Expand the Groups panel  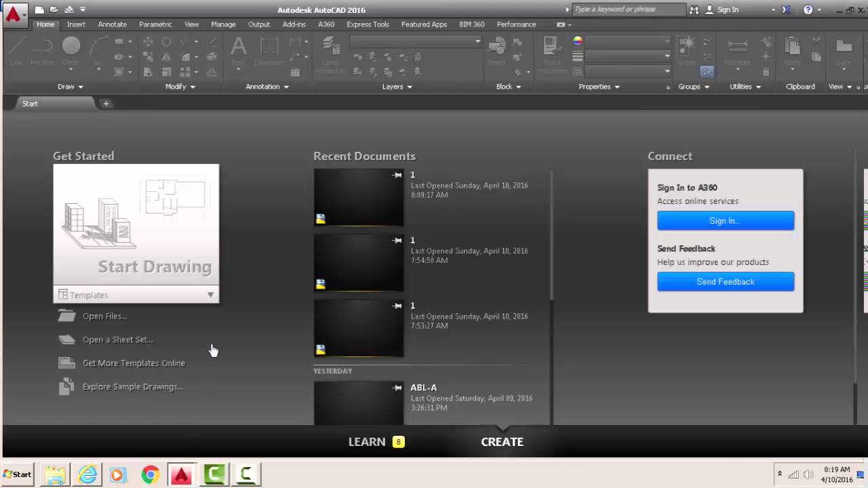click(x=694, y=87)
